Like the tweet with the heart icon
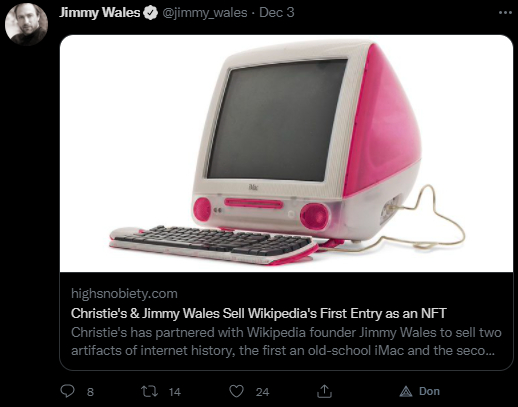 [x=236, y=391]
